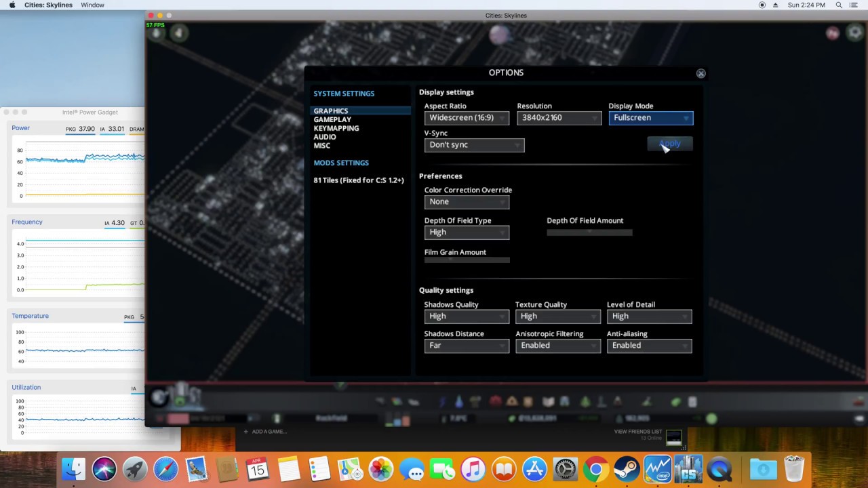
Task: Select Gameplay settings category
Action: click(x=332, y=120)
